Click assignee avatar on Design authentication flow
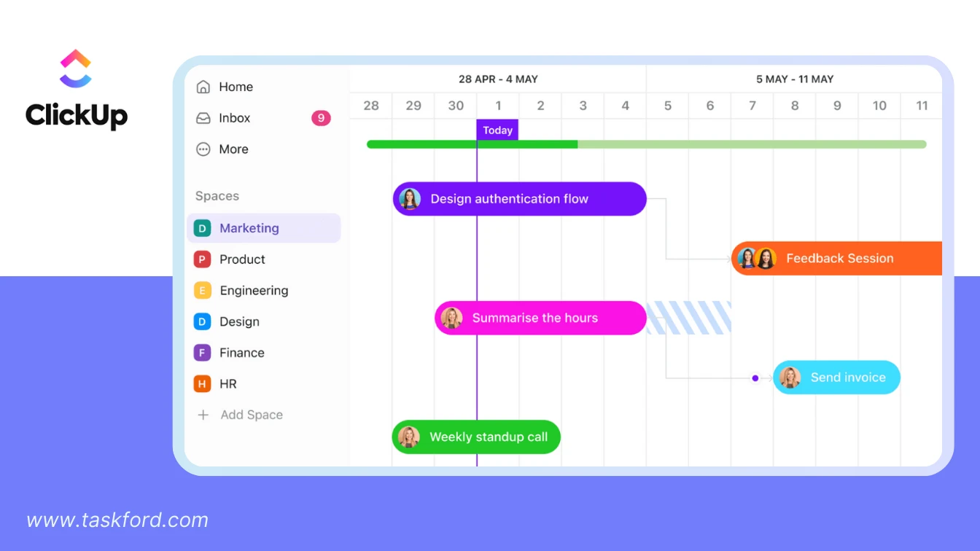Screen dimensions: 980x551 (x=410, y=199)
